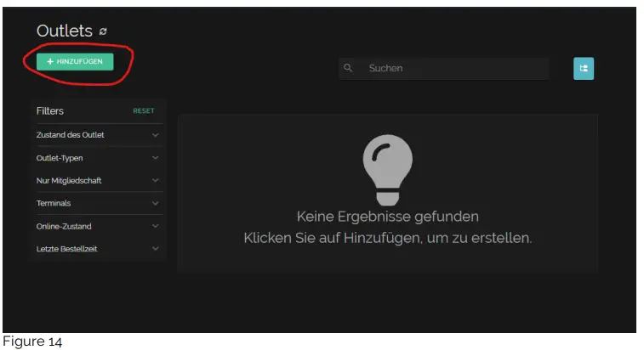Click the Zustand des Outlet chevron arrow
This screenshot has width=644, height=350.
coord(155,135)
